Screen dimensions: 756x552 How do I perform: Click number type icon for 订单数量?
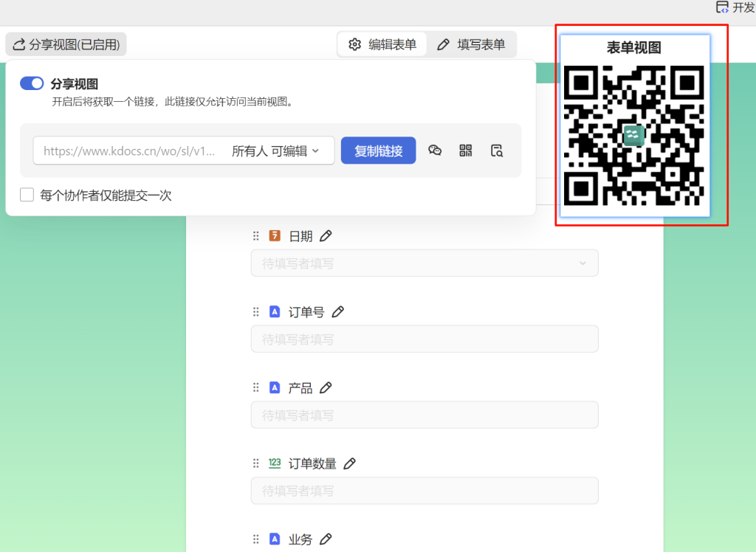pos(275,463)
